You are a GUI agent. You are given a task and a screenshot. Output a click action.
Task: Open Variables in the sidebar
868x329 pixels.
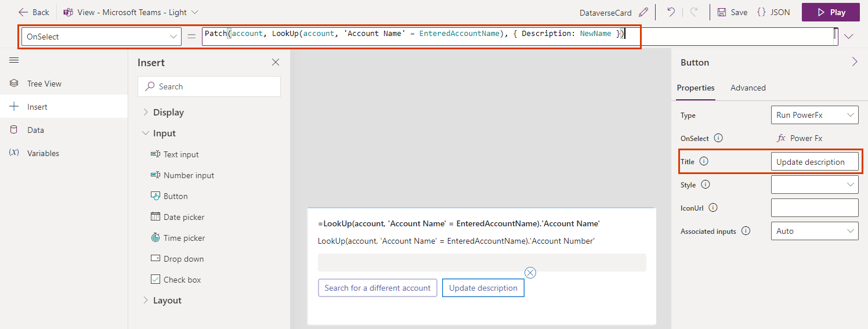pos(64,153)
